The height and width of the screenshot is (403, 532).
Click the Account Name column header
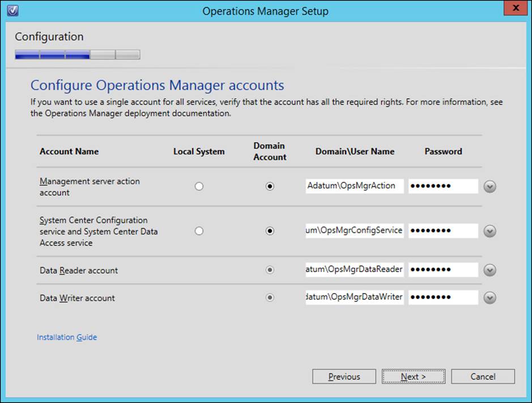pos(69,151)
